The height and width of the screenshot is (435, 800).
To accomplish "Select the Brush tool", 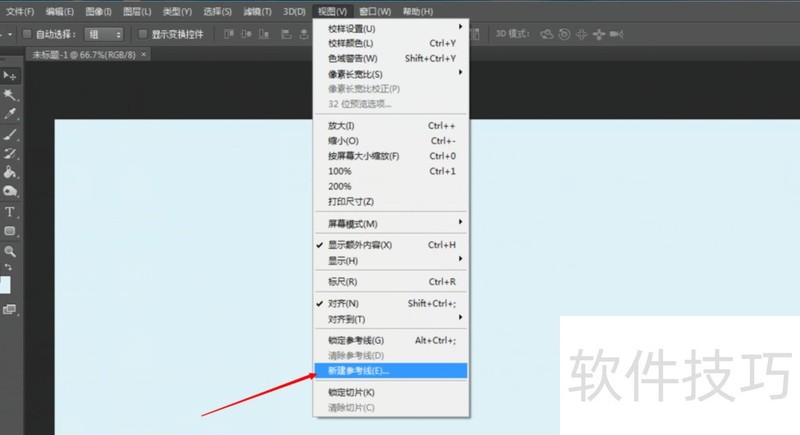I will [10, 134].
